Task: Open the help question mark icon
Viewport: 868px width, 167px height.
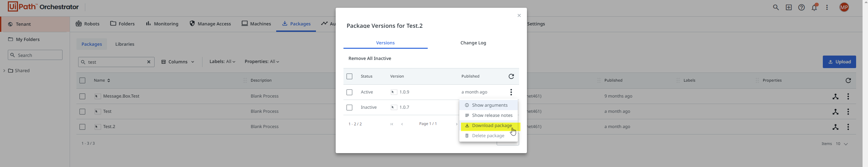Action: point(801,7)
